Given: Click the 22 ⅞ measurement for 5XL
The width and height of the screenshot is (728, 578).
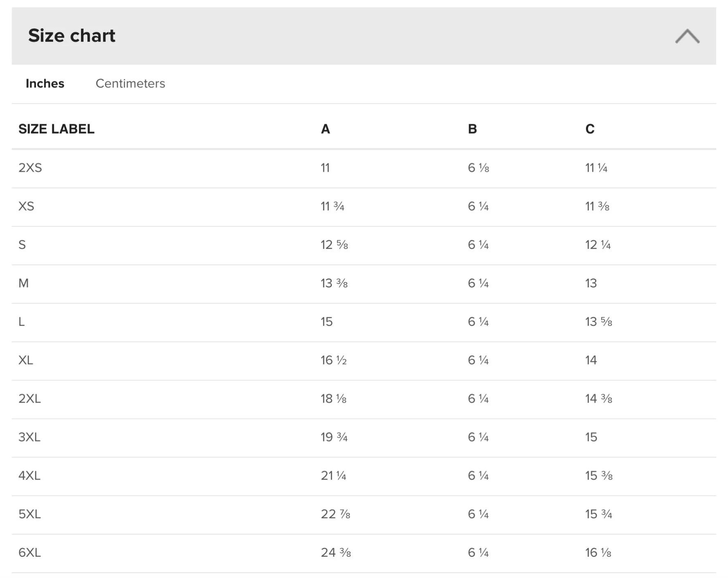Looking at the screenshot, I should [335, 514].
